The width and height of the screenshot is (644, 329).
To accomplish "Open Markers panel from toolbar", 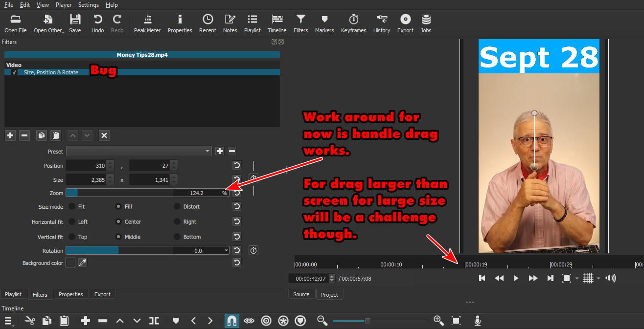I will tap(324, 23).
